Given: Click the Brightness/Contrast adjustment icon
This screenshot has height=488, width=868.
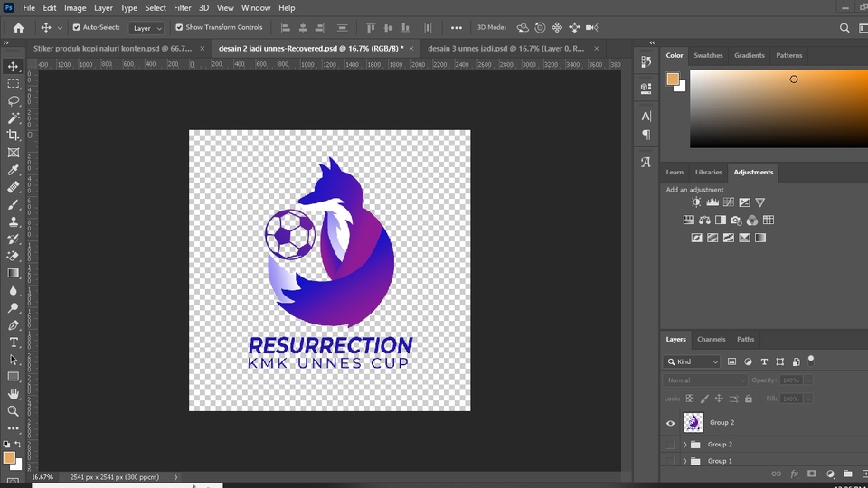Looking at the screenshot, I should [x=696, y=202].
